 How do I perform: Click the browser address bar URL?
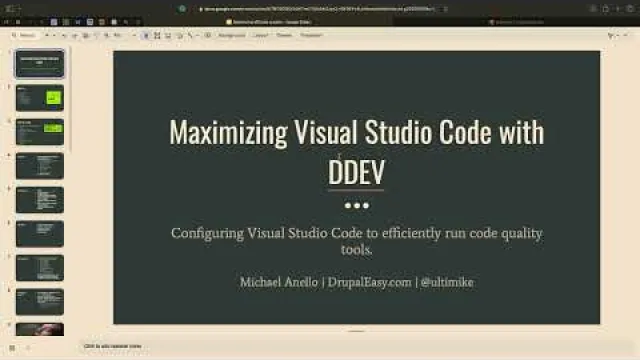tap(318, 9)
